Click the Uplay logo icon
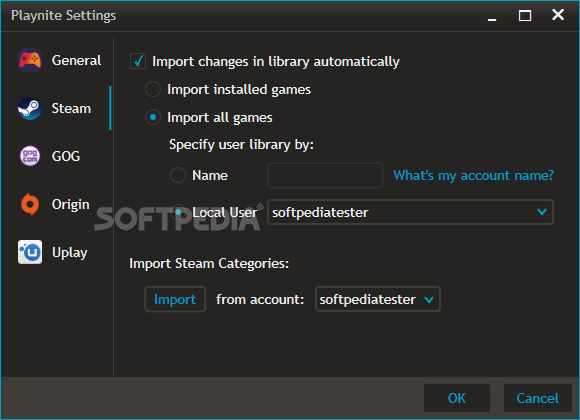The height and width of the screenshot is (420, 580). click(30, 252)
